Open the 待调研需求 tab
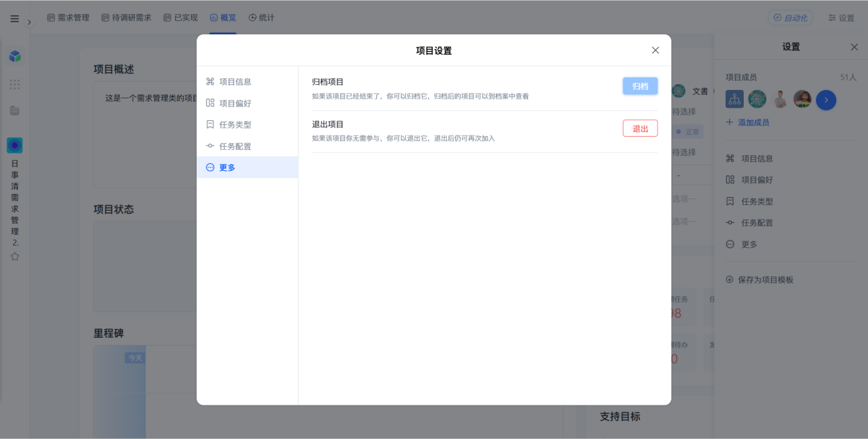Image resolution: width=868 pixels, height=439 pixels. pyautogui.click(x=126, y=18)
